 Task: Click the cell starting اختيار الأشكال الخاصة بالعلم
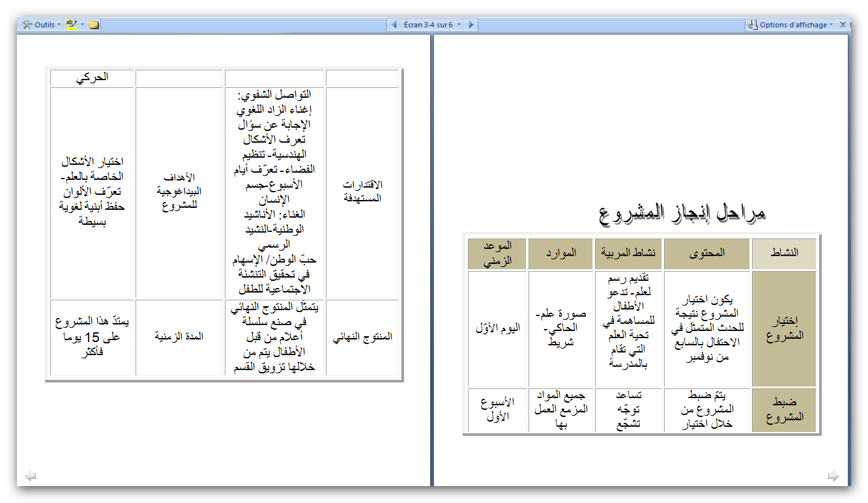pos(92,193)
